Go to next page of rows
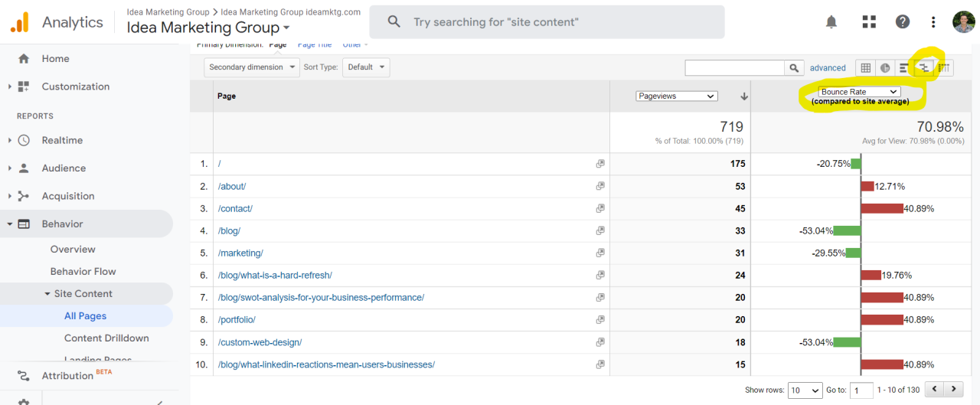The image size is (980, 405). tap(954, 390)
